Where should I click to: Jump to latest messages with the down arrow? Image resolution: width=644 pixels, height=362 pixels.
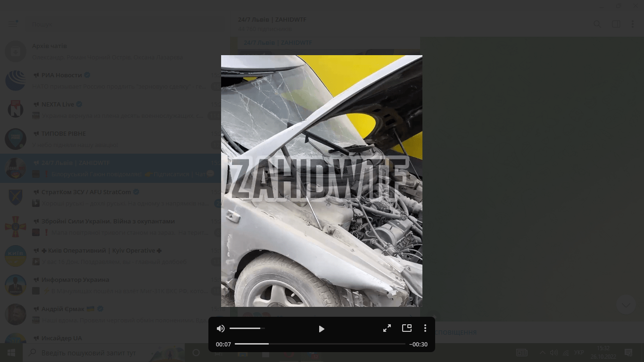[x=626, y=305]
